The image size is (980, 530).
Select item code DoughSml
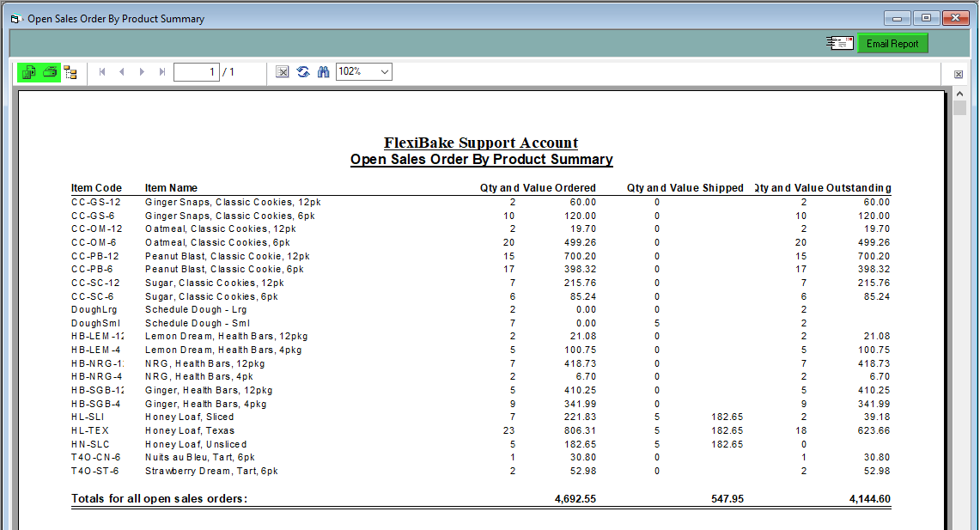pyautogui.click(x=95, y=324)
